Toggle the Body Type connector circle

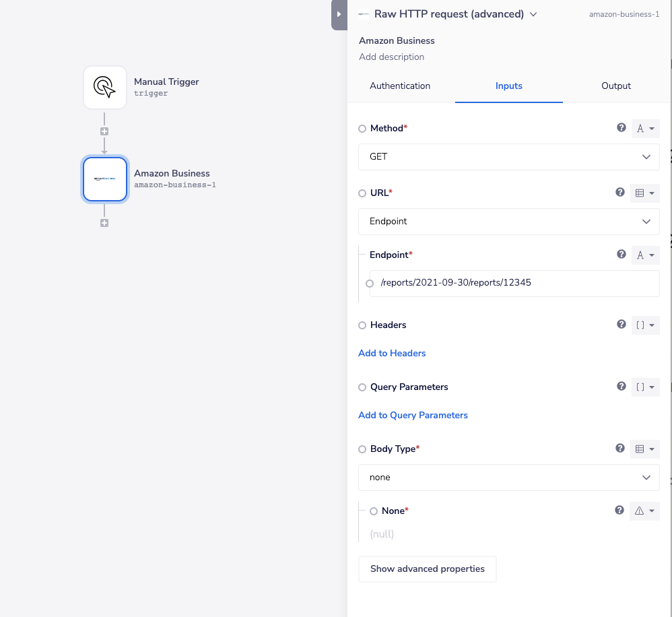tap(363, 449)
